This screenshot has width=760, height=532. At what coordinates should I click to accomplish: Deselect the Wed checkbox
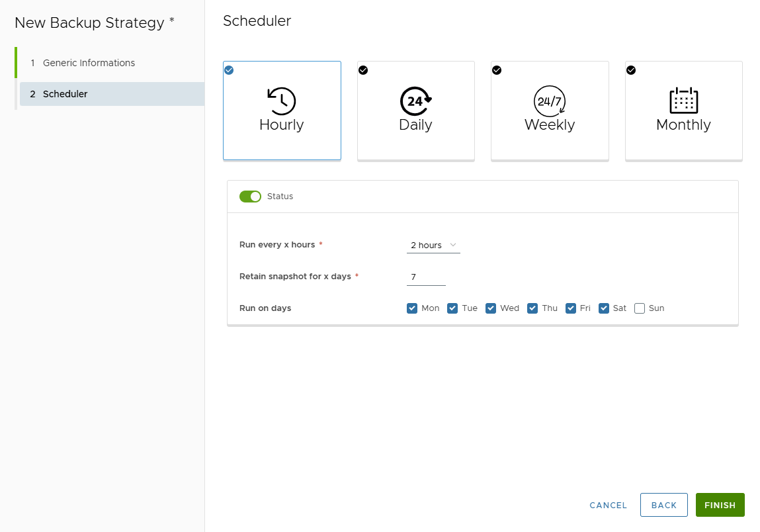pyautogui.click(x=491, y=308)
